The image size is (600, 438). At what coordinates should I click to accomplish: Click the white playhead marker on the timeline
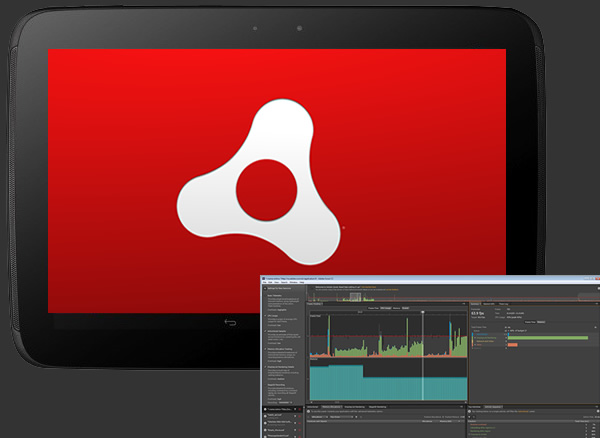422,312
